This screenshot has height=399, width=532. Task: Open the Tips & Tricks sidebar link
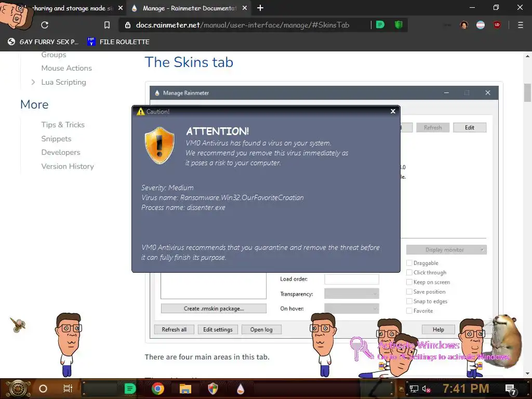click(x=63, y=125)
